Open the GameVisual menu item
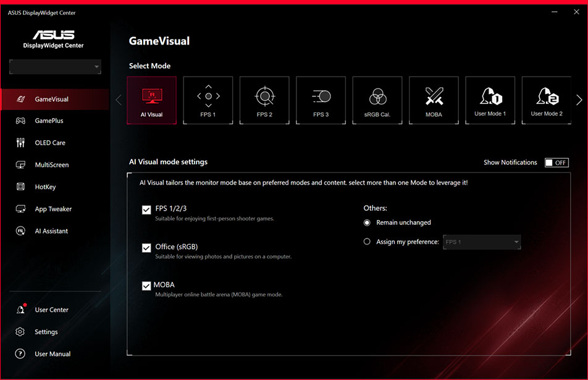This screenshot has height=380, width=588. (x=55, y=99)
